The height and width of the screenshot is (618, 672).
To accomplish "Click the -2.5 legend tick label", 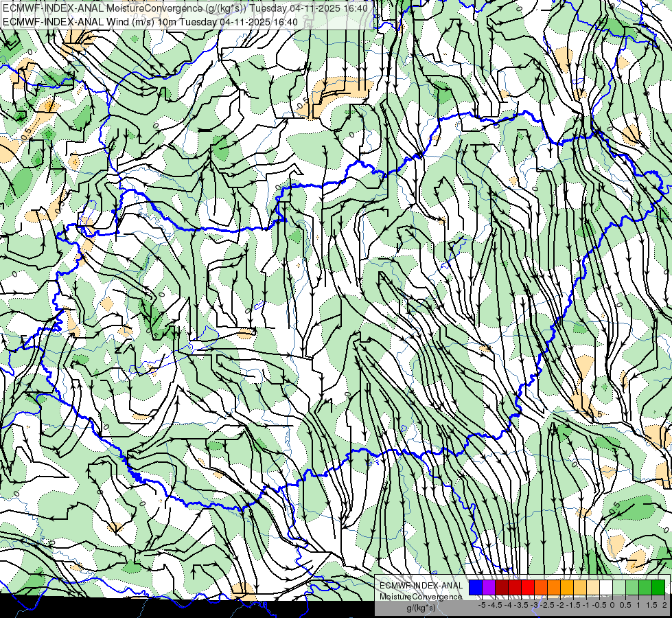I will 547,605.
